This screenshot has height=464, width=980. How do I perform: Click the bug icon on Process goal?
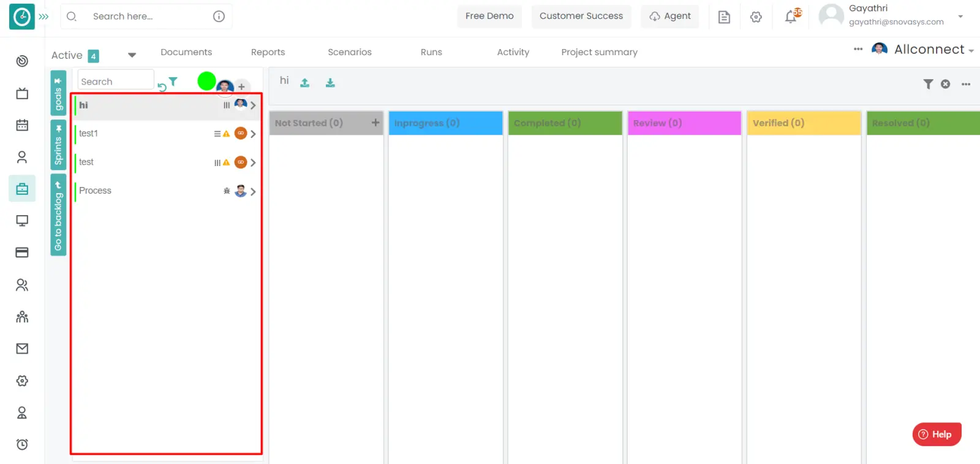click(x=227, y=191)
